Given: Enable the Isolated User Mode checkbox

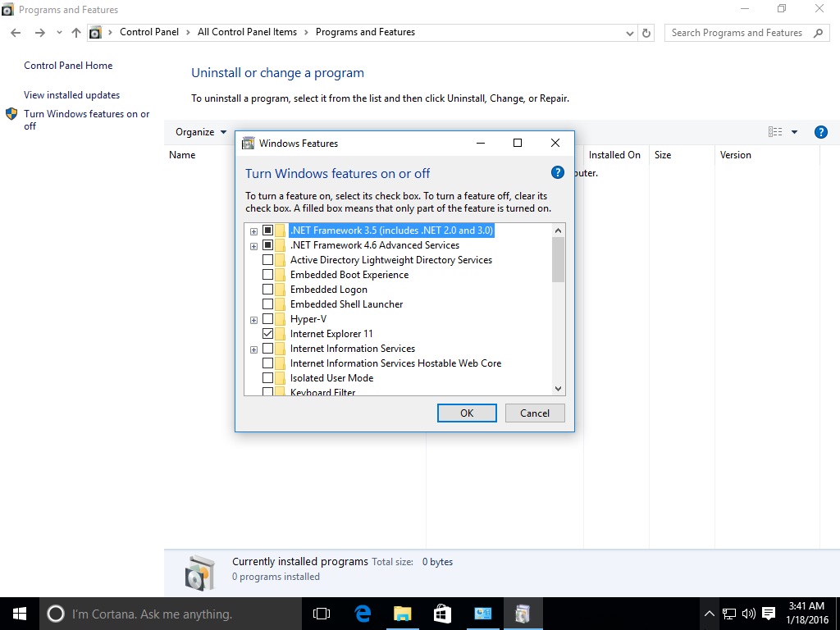Looking at the screenshot, I should click(x=267, y=377).
